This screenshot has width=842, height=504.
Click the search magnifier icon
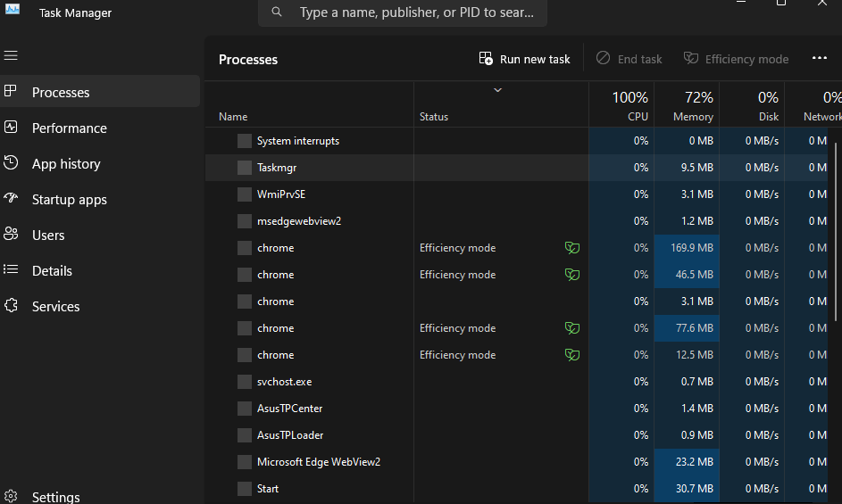pos(277,12)
